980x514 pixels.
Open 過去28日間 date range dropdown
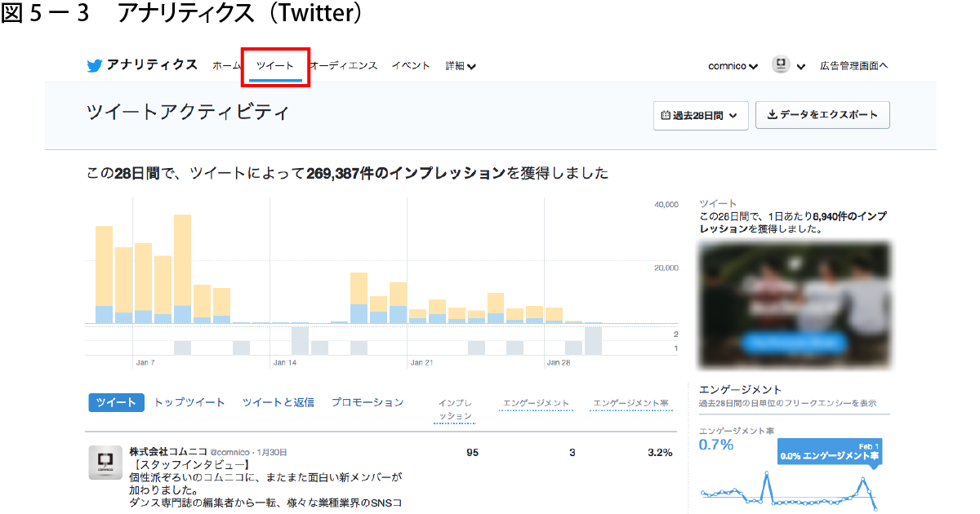point(701,116)
